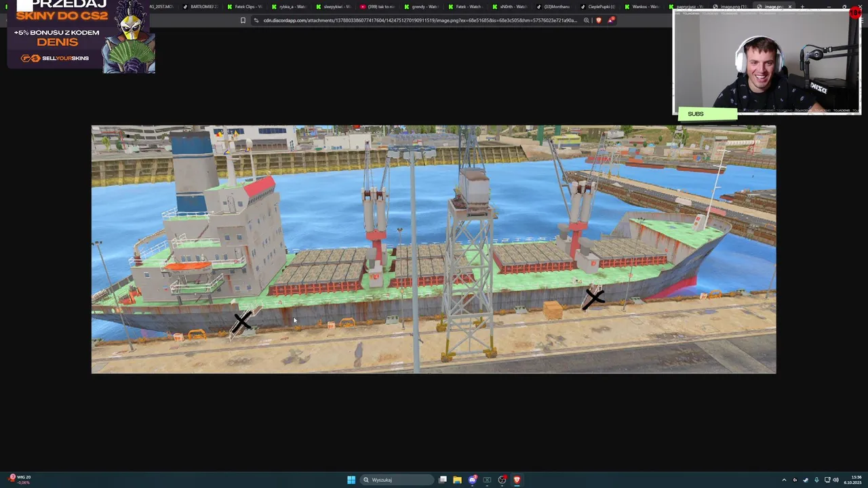The image size is (868, 488).
Task: Open the Brave browser taskbar icon
Action: coord(517,480)
